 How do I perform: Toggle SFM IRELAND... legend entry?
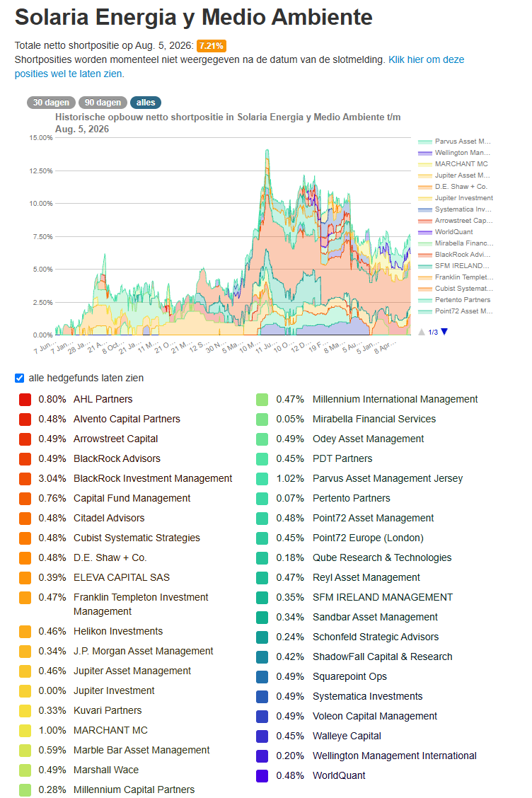pos(453,266)
